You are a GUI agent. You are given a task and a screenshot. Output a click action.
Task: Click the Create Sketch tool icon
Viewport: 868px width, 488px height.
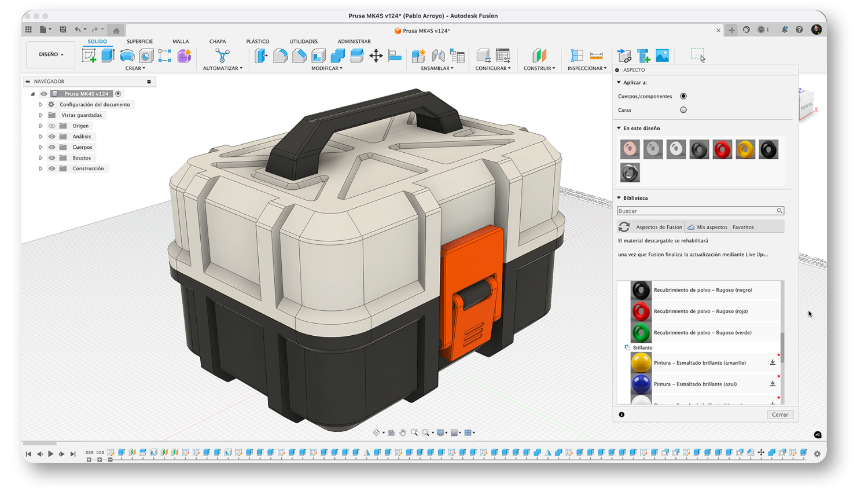89,56
